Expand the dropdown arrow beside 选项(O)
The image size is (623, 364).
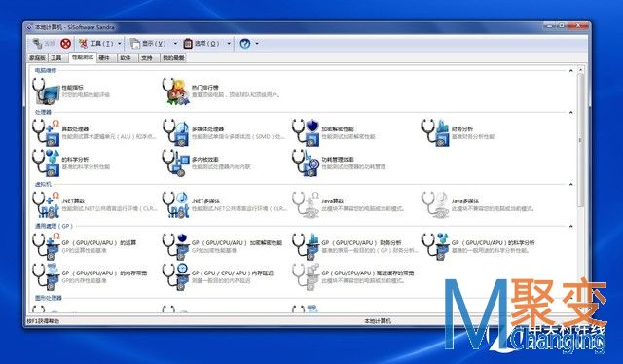229,44
